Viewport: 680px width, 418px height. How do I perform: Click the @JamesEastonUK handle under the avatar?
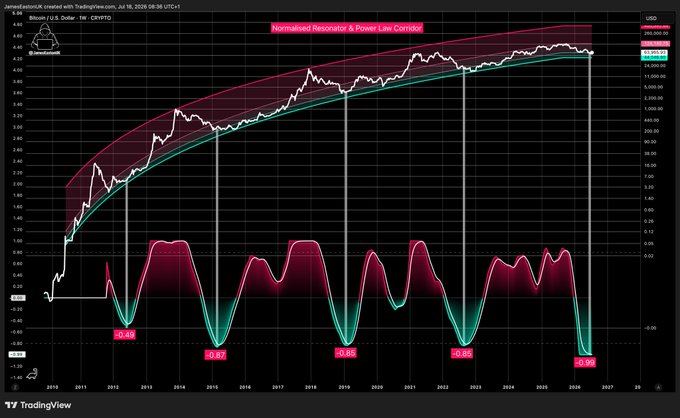[45, 52]
